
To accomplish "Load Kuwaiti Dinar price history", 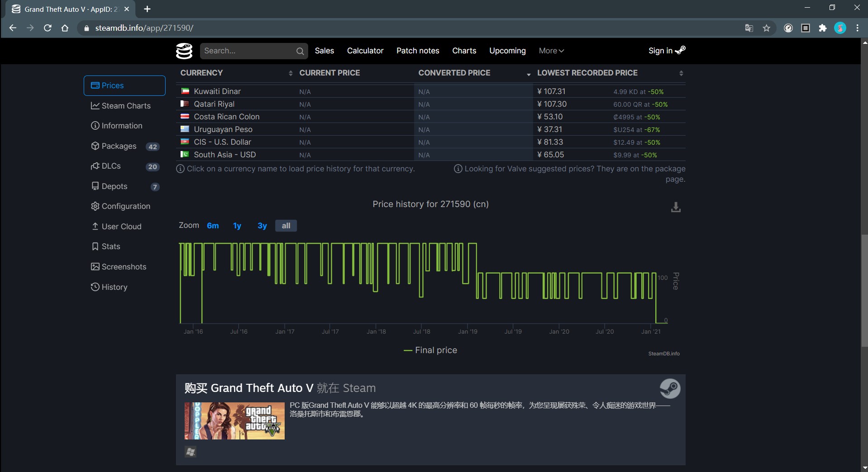I will coord(217,91).
